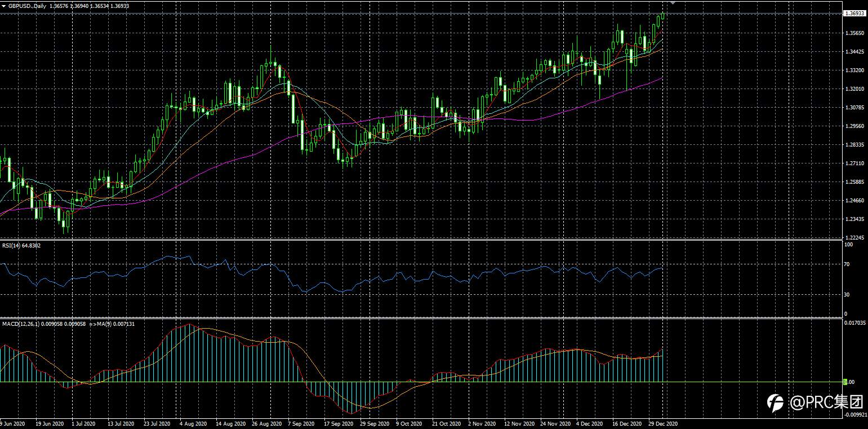Click the 29 Sep 2020 date label
Viewport: 868px width, 429px height.
tap(374, 423)
